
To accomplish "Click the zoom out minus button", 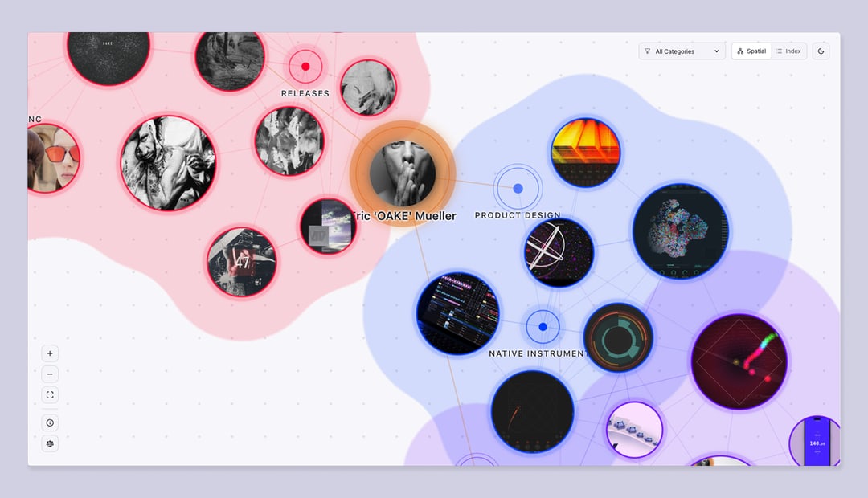I will coord(50,374).
